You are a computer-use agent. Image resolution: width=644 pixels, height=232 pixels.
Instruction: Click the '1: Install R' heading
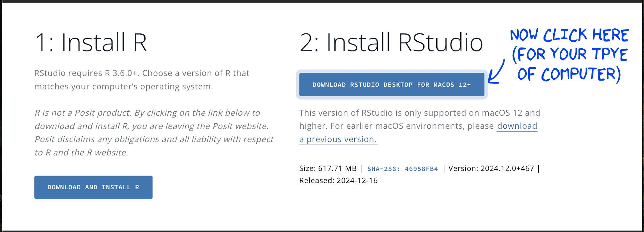91,43
